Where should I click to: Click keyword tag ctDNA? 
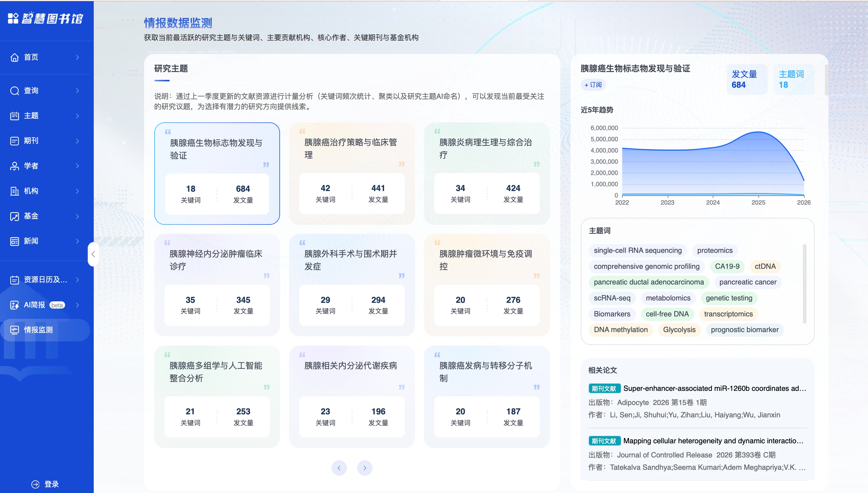click(765, 266)
